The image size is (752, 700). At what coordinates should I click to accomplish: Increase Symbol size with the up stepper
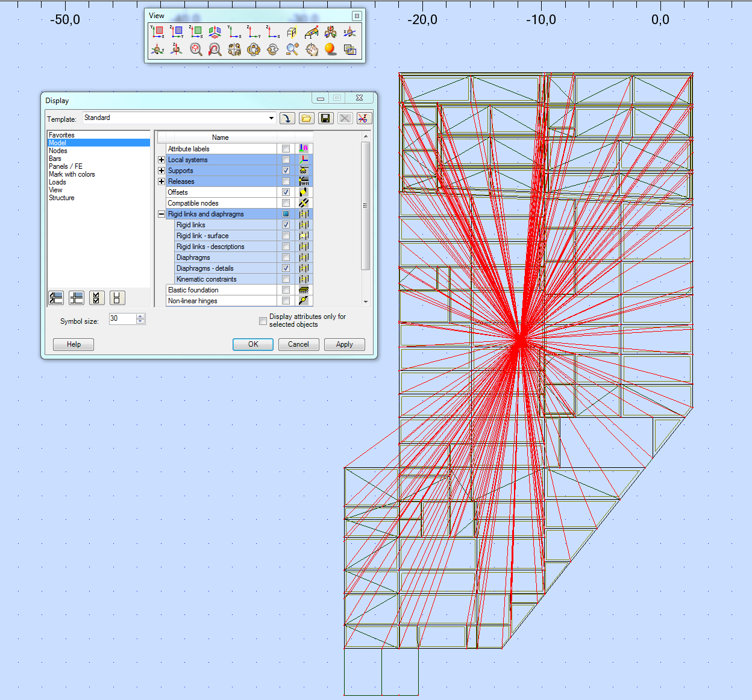point(140,316)
